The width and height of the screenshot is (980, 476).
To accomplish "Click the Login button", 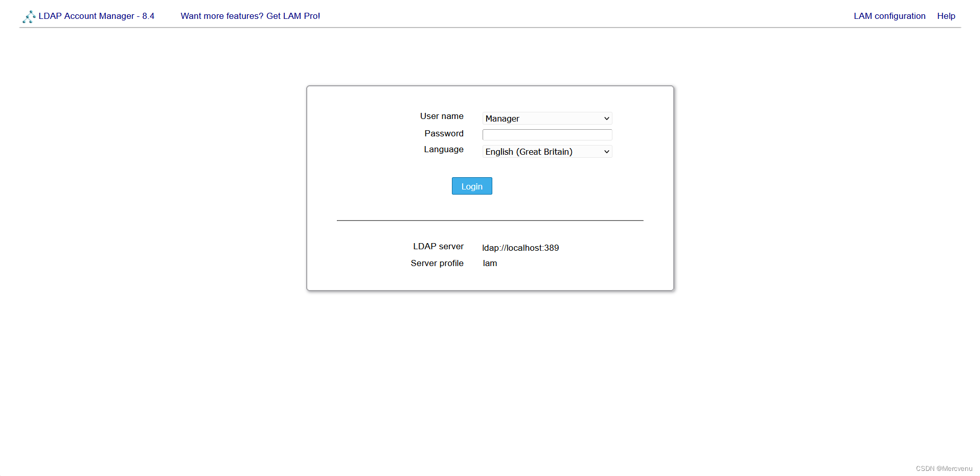I will tap(472, 186).
